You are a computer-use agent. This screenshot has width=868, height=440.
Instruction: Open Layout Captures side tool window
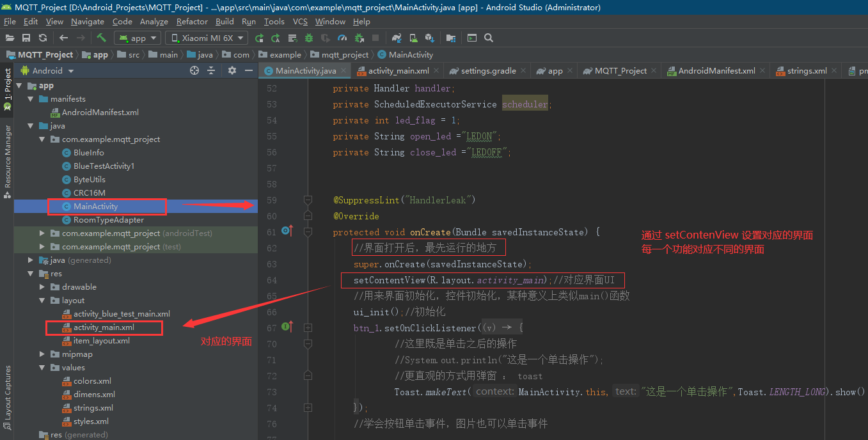[x=7, y=397]
